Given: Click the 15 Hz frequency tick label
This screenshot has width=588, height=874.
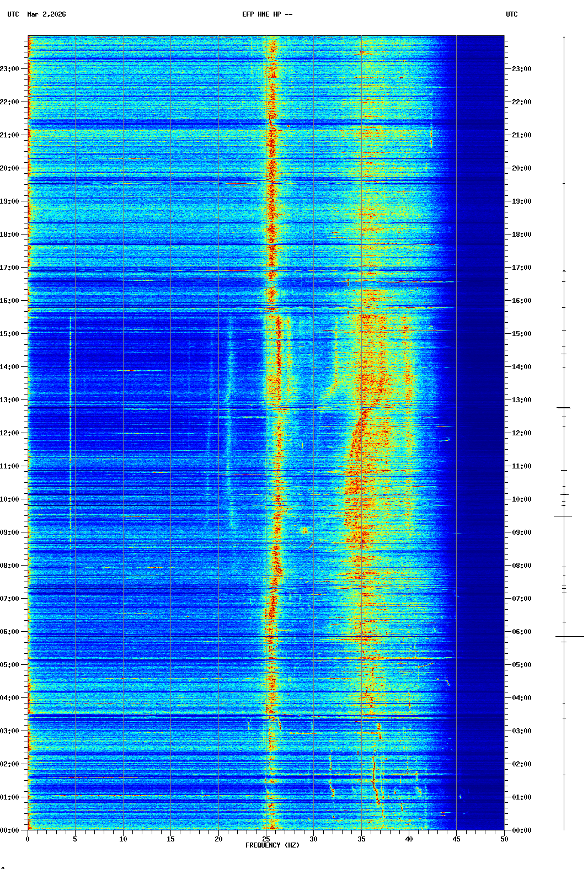Looking at the screenshot, I should click(x=170, y=839).
